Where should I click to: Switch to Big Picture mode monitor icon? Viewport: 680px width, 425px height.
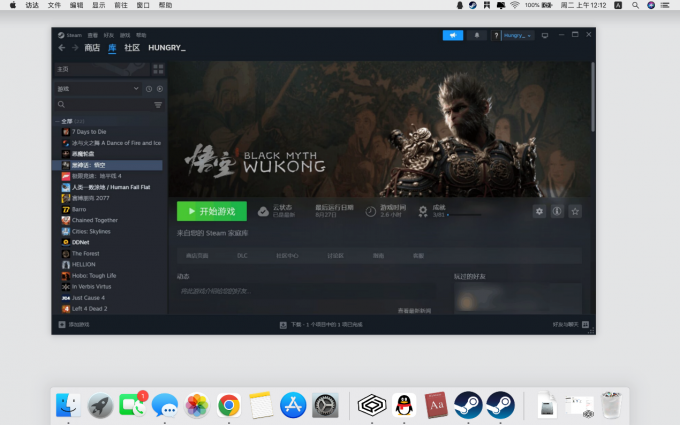click(x=545, y=36)
